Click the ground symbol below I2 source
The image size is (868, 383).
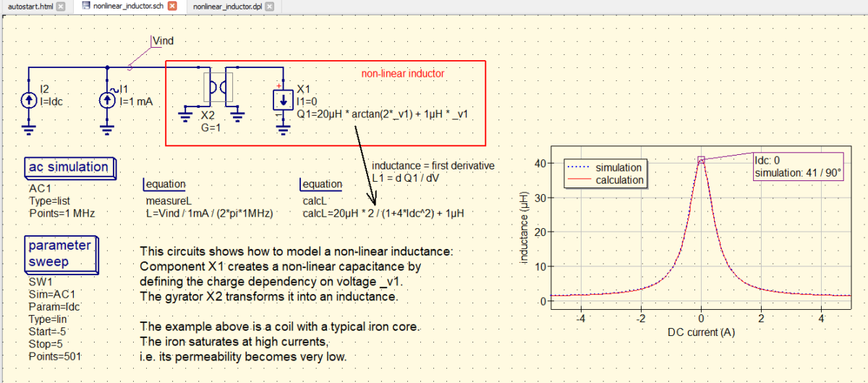28,130
